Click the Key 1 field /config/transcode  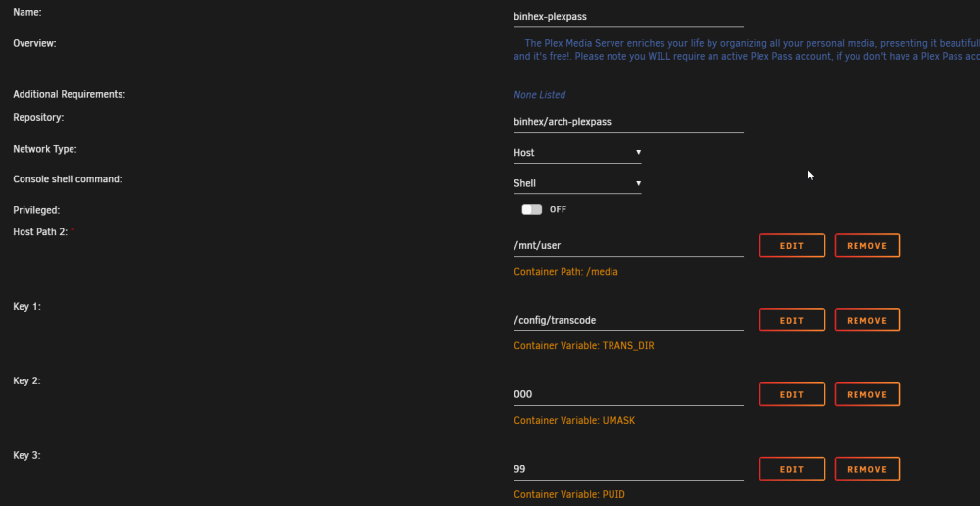pos(629,321)
